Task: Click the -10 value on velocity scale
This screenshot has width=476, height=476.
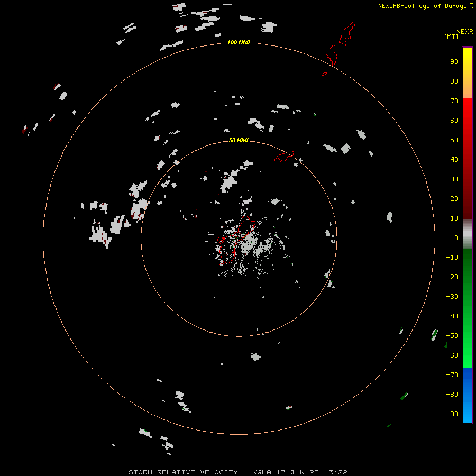Action: pyautogui.click(x=452, y=258)
